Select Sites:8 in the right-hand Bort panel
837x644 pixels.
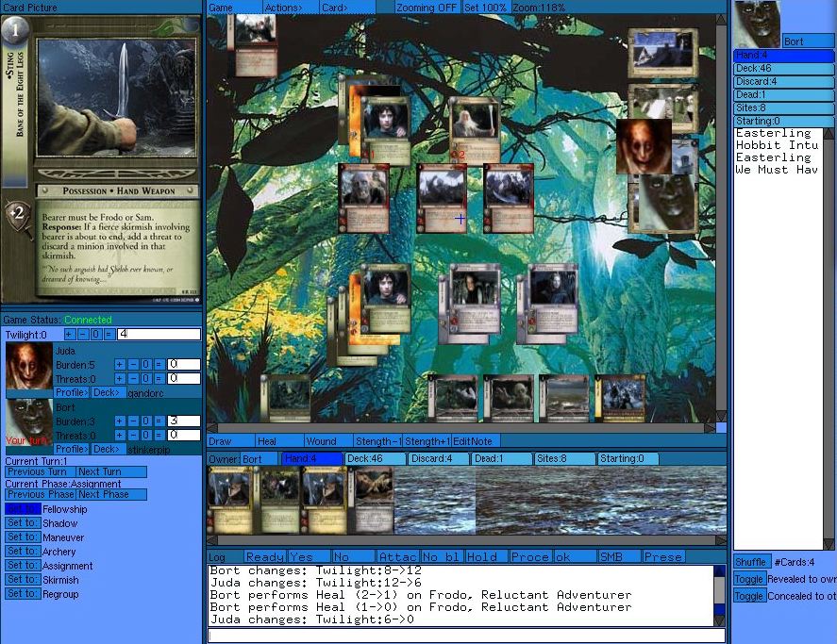[783, 107]
